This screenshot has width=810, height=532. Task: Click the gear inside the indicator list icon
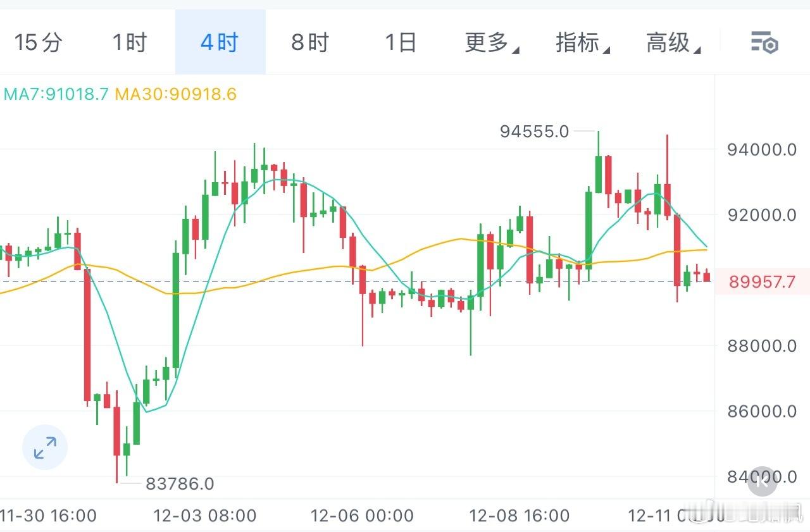769,47
